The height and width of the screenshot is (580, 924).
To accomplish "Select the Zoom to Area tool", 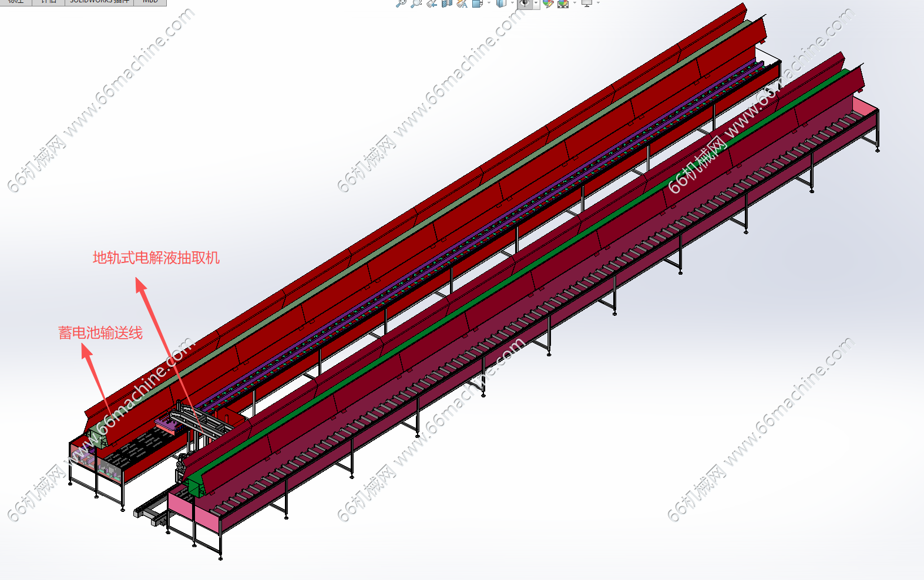I will click(416, 3).
